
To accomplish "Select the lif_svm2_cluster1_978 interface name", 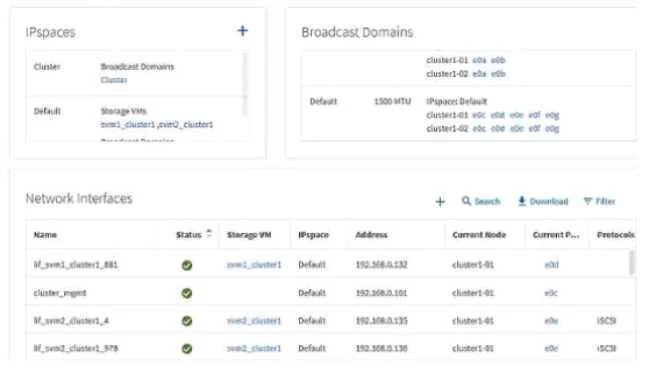I will (76, 349).
